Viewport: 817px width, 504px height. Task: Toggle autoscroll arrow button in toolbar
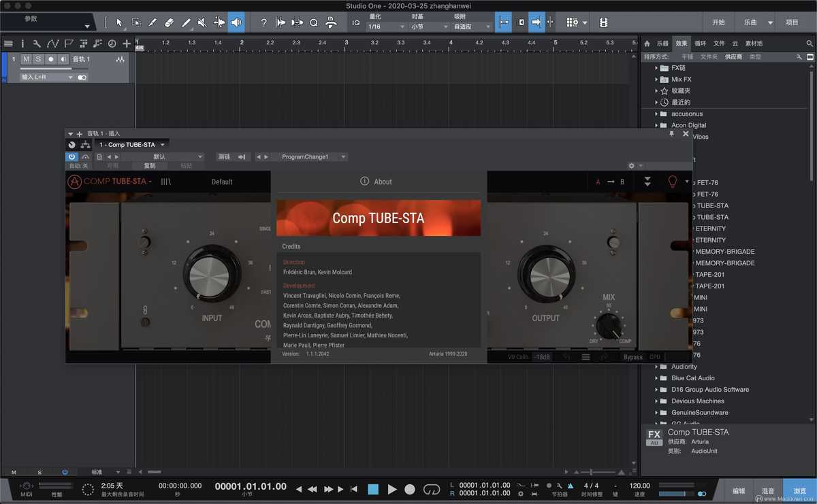537,22
